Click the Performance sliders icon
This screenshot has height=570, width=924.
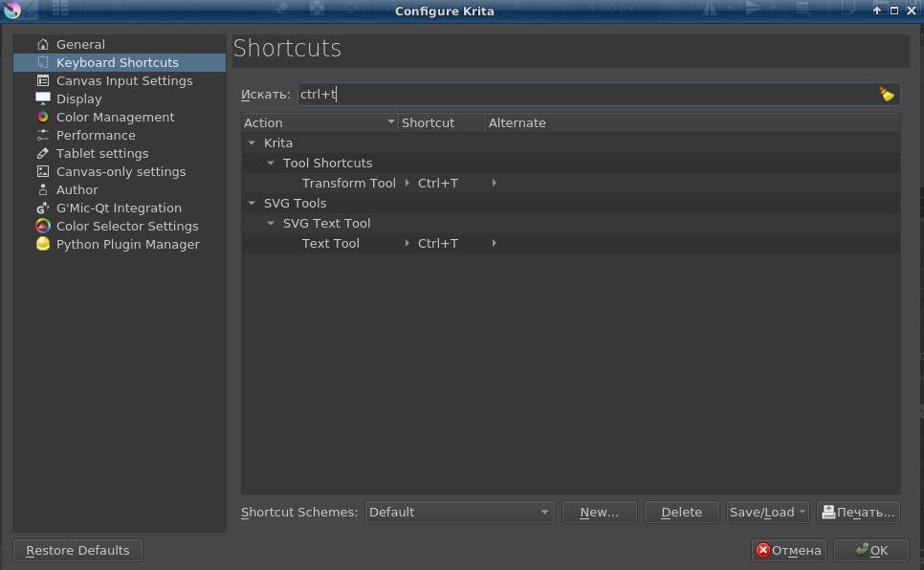[42, 135]
